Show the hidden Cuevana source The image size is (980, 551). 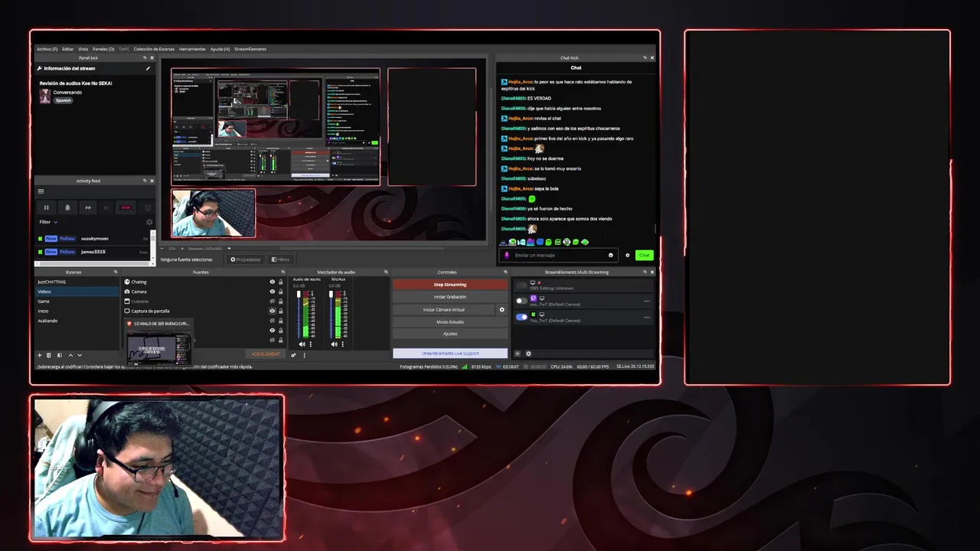pyautogui.click(x=272, y=302)
